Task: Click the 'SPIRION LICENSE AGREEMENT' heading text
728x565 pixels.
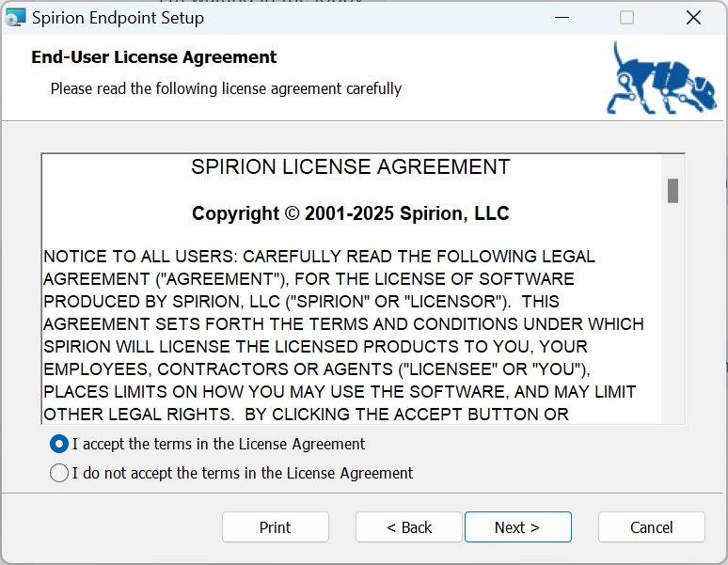Action: (351, 167)
